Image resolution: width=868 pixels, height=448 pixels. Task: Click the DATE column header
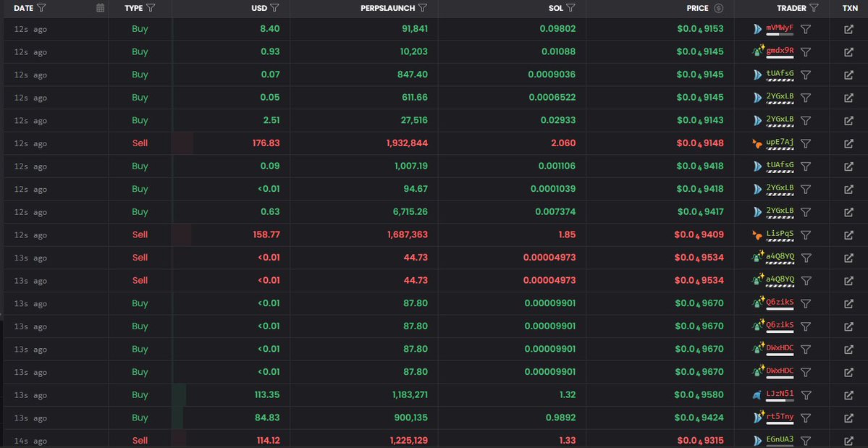(x=24, y=8)
